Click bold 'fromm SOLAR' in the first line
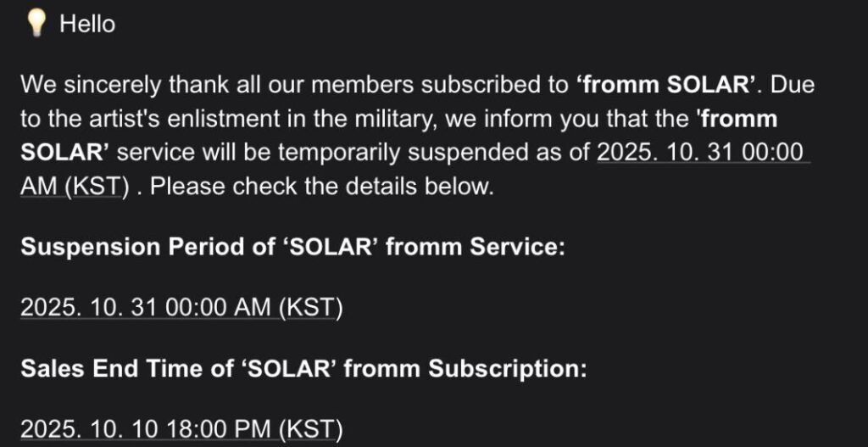The height and width of the screenshot is (447, 868). (666, 85)
